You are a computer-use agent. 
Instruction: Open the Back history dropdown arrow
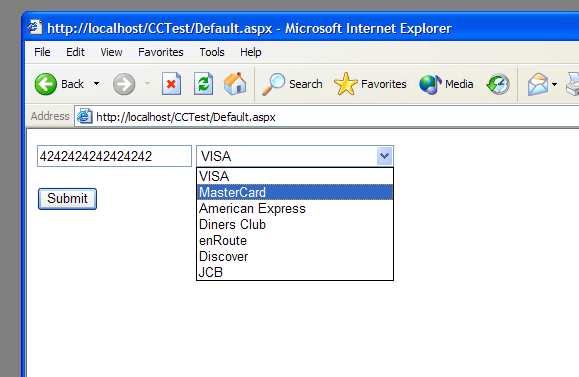tap(96, 84)
